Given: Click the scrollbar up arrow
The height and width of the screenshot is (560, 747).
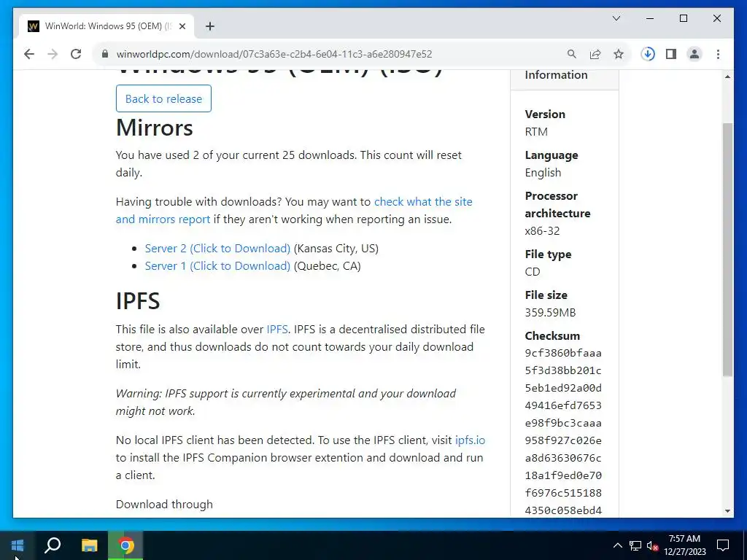Looking at the screenshot, I should coord(727,76).
